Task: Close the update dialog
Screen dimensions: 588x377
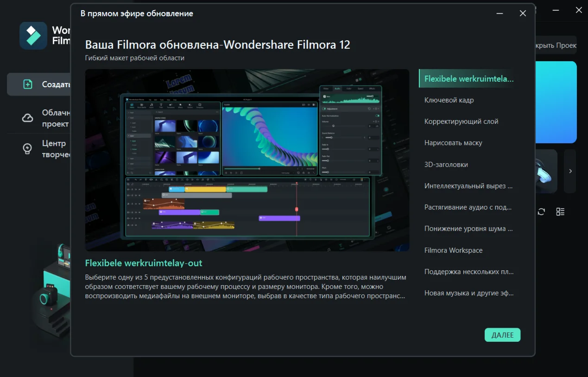Action: click(523, 13)
